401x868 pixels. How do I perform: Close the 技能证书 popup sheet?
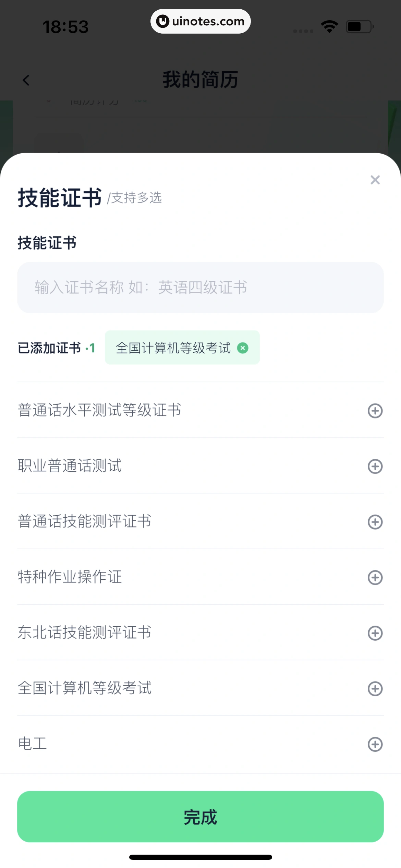[375, 180]
